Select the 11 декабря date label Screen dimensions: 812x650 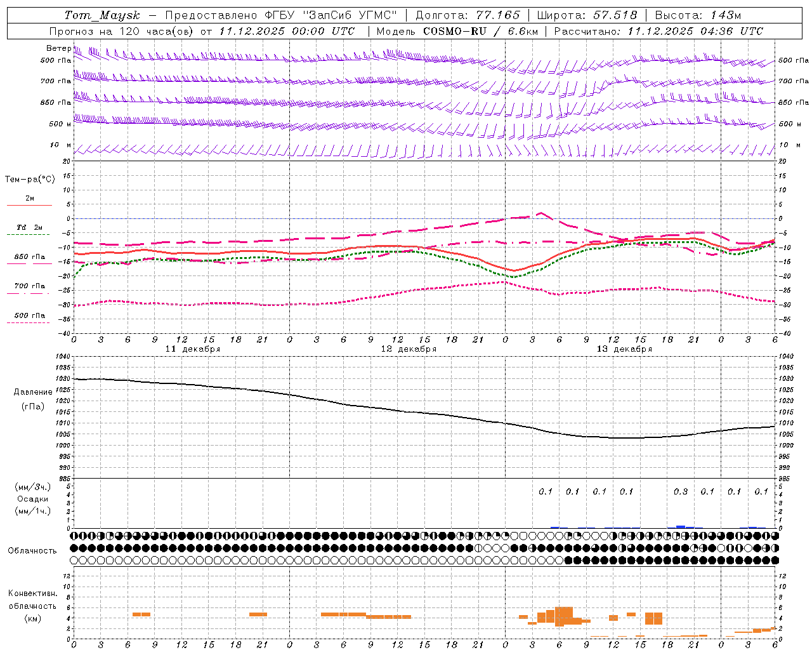[x=193, y=349]
